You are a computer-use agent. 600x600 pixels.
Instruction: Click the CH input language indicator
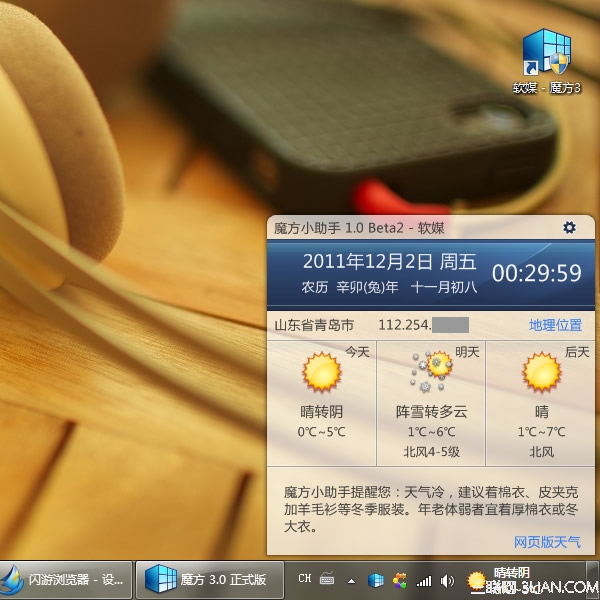coord(305,578)
